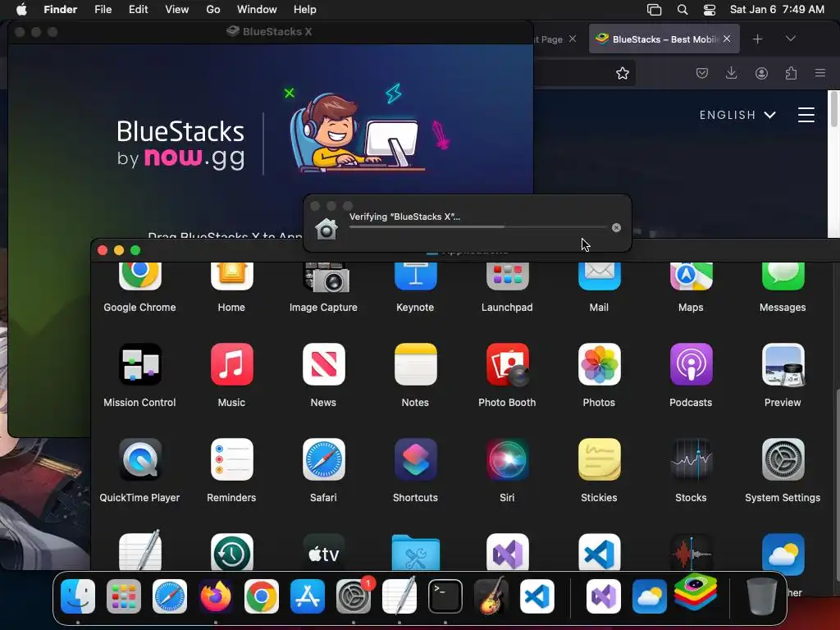Close the BlueStacks – Best Mobile tab
Screen dimensions: 840x630
point(727,39)
